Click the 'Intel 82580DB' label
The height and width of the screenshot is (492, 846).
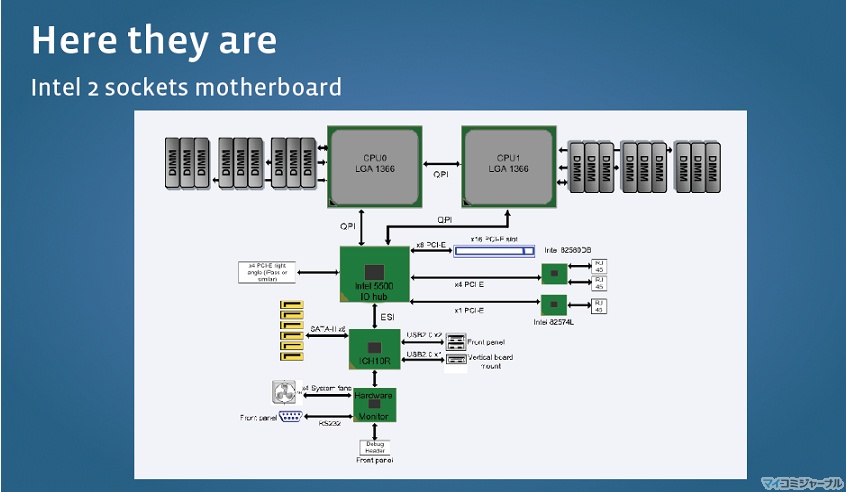[567, 250]
